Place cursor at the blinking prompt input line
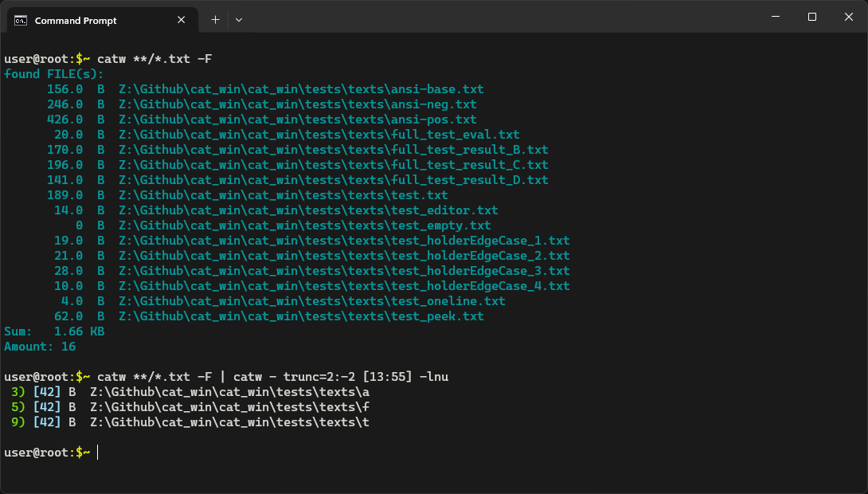Viewport: 868px width, 494px height. [97, 452]
